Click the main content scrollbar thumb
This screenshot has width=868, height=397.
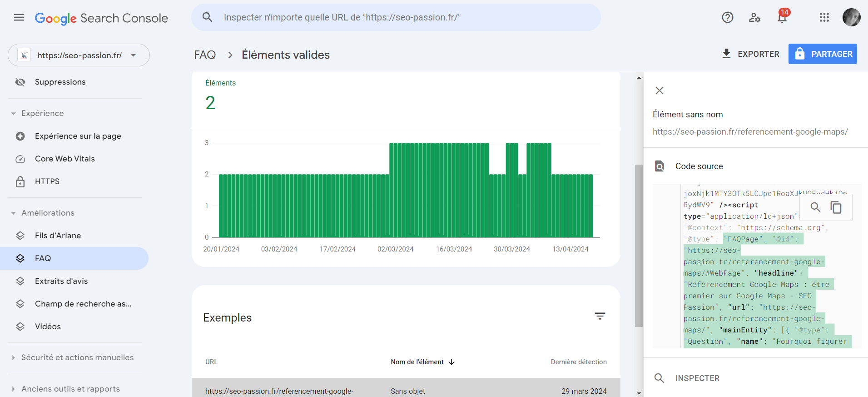(639, 246)
